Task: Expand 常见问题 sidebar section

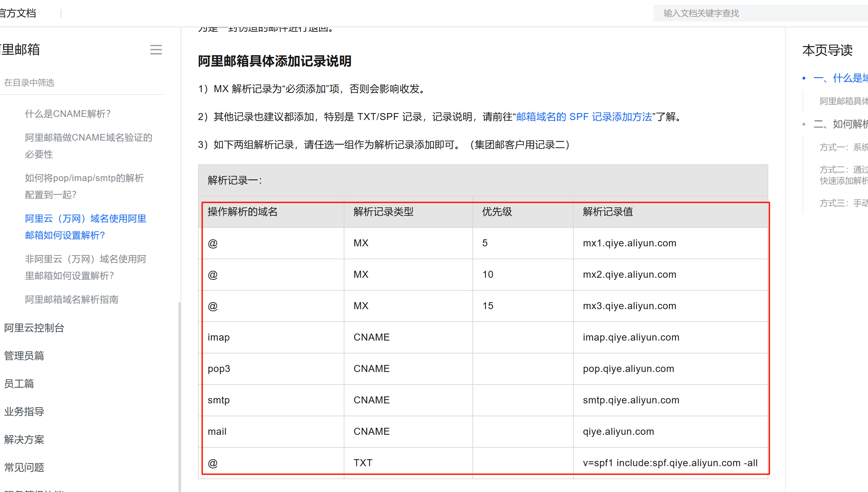Action: click(24, 468)
